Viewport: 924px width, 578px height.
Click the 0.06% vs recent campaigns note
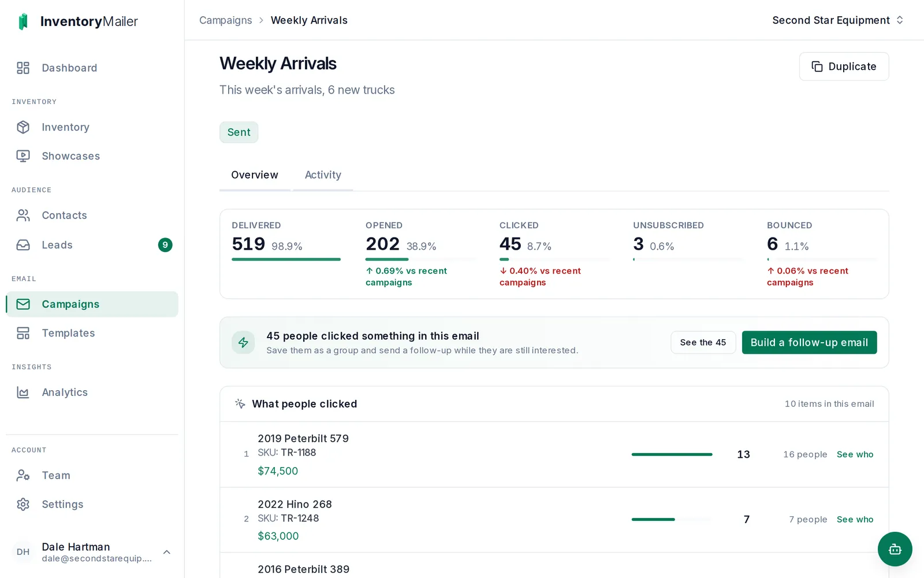coord(808,277)
